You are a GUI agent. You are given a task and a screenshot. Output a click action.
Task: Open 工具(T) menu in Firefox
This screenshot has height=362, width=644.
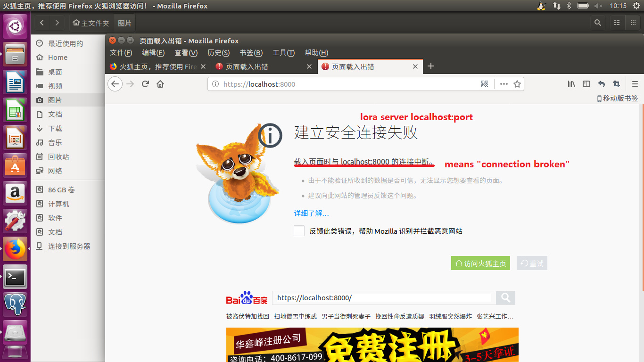coord(283,53)
